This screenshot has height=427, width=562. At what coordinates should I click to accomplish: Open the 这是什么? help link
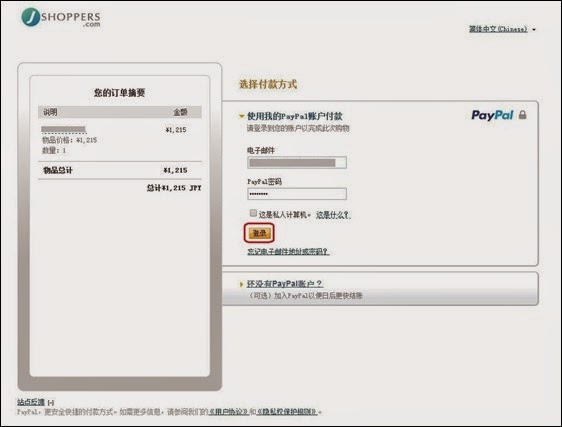click(333, 215)
